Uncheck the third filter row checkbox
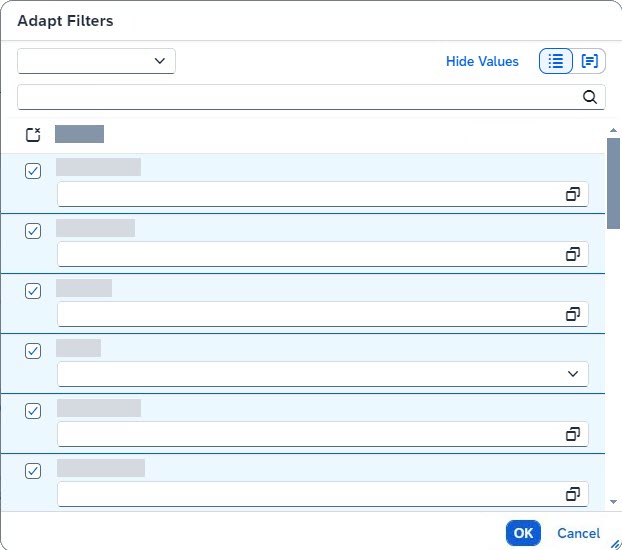Viewport: 622px width, 550px height. (x=33, y=291)
